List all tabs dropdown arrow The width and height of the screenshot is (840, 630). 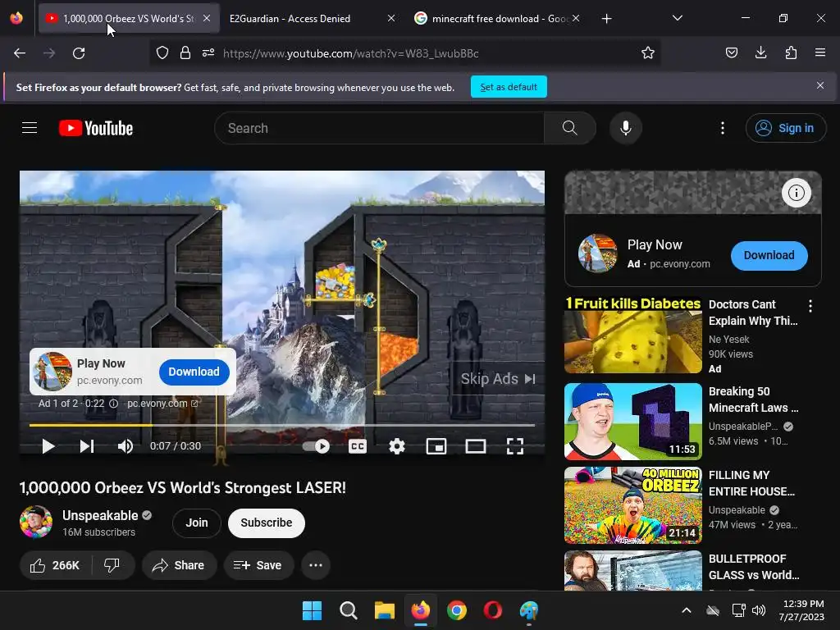click(677, 18)
